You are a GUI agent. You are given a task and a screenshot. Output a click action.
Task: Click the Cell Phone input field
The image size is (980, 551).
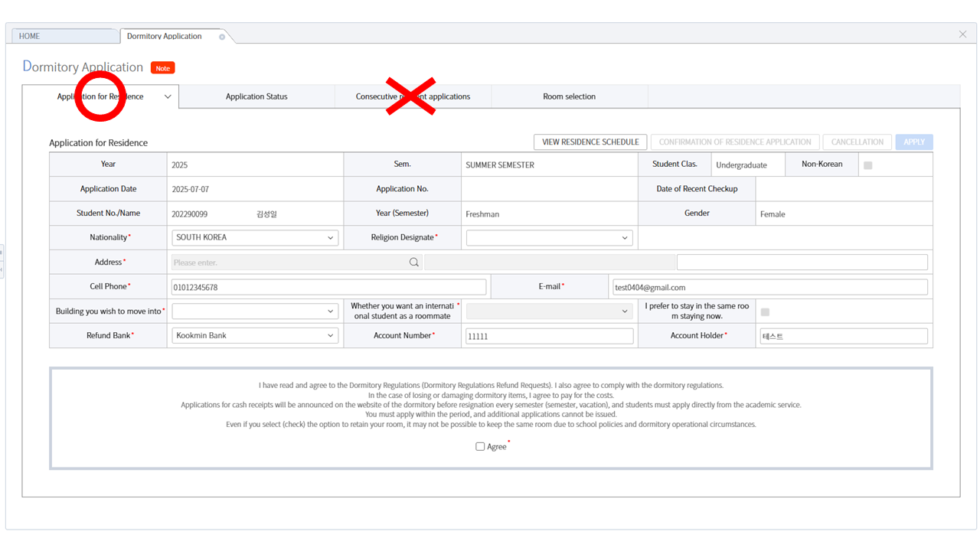[328, 288]
